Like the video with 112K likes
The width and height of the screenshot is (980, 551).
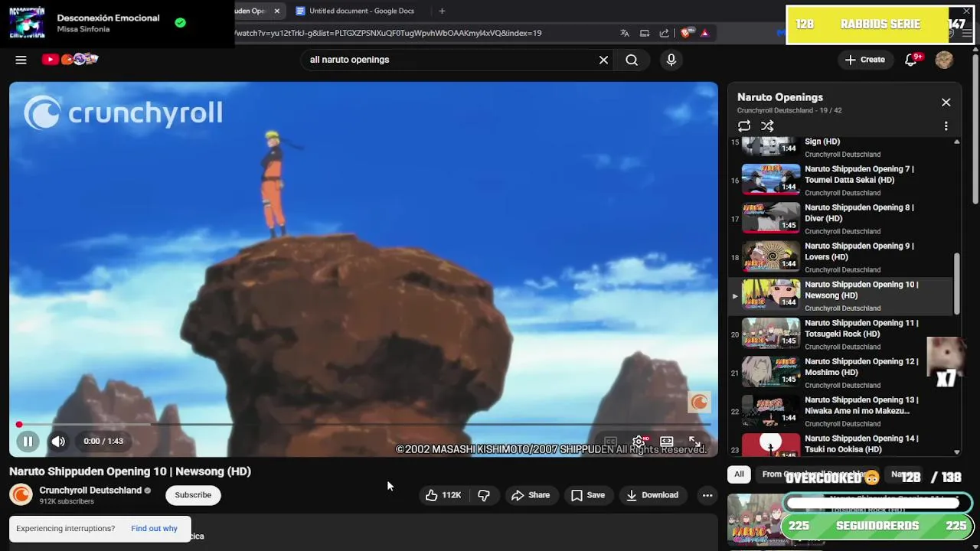click(x=443, y=495)
